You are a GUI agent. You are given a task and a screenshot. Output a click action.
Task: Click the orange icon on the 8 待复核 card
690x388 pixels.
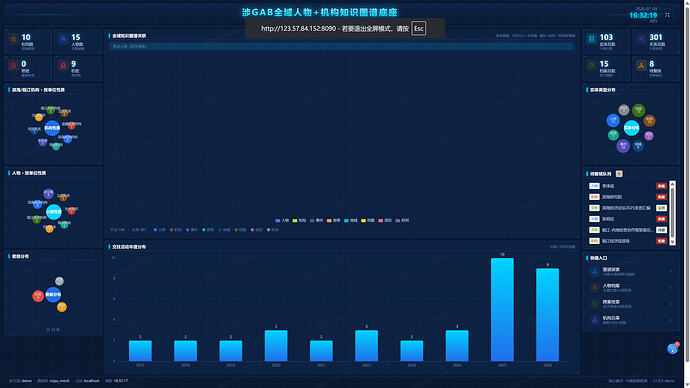pyautogui.click(x=641, y=66)
